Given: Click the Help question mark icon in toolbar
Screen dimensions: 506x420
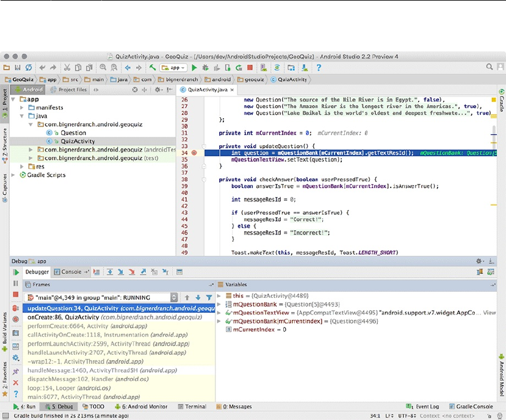Looking at the screenshot, I should (x=319, y=68).
